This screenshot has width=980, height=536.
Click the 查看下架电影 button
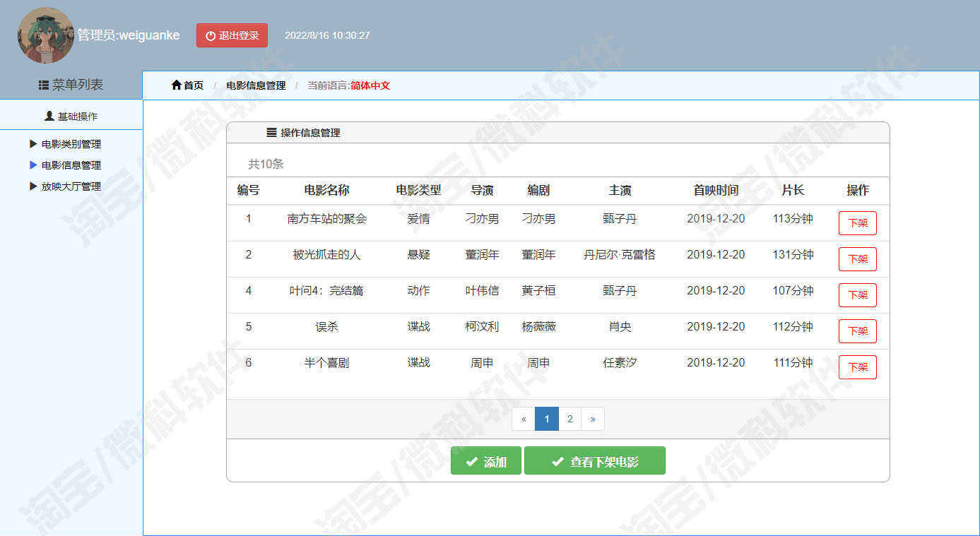pos(595,460)
